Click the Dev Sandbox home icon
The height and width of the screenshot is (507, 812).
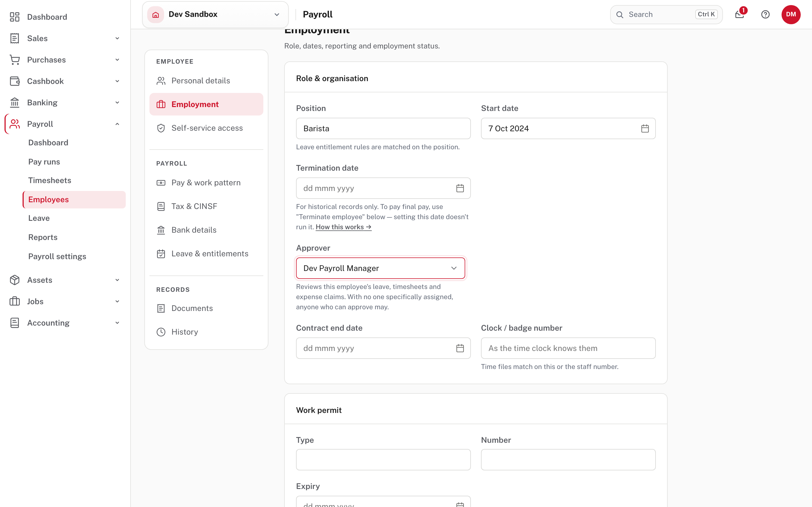(x=156, y=14)
